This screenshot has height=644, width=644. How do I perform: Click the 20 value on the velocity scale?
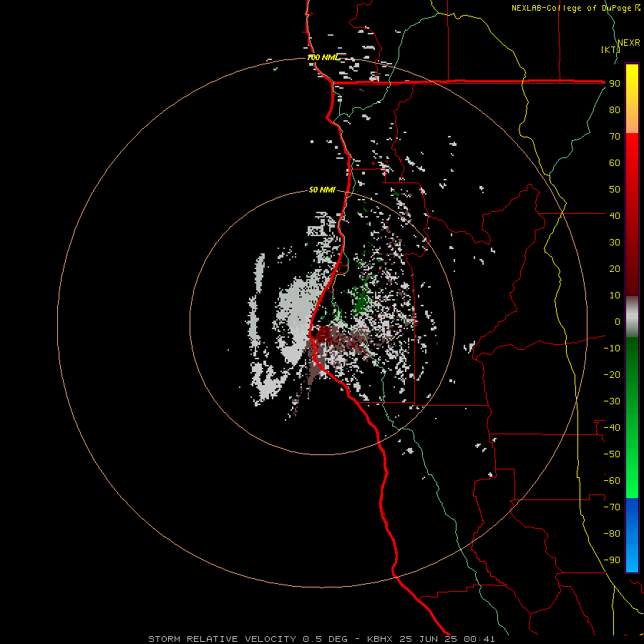click(615, 268)
